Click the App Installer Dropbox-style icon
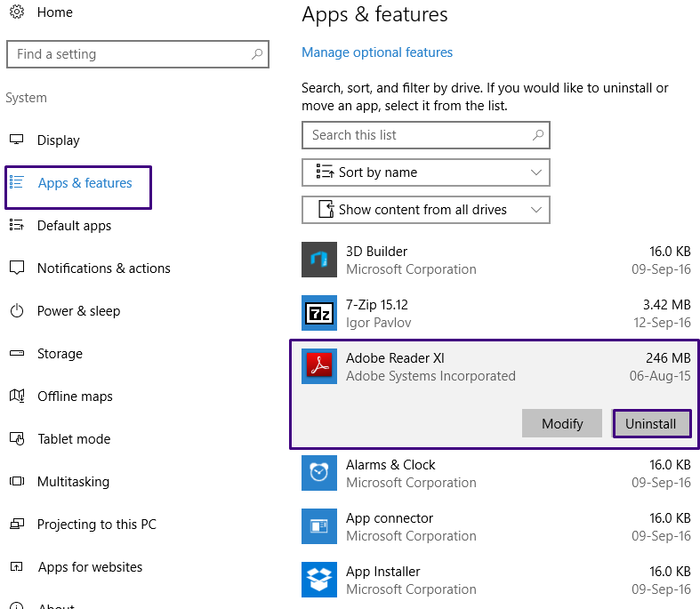 (319, 580)
